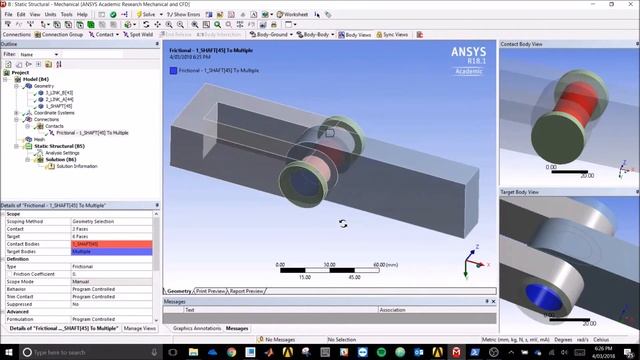Click the Connection Group button
The height and width of the screenshot is (360, 640).
click(59, 35)
